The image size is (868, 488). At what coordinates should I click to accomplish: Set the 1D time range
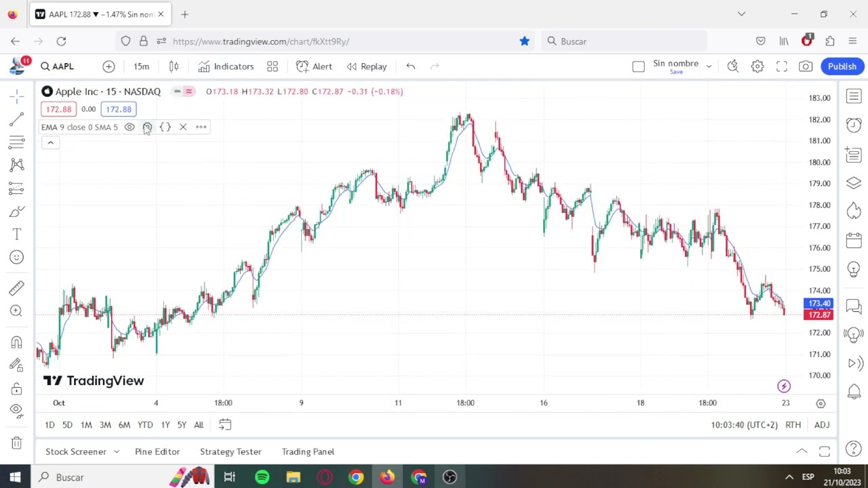pos(50,425)
